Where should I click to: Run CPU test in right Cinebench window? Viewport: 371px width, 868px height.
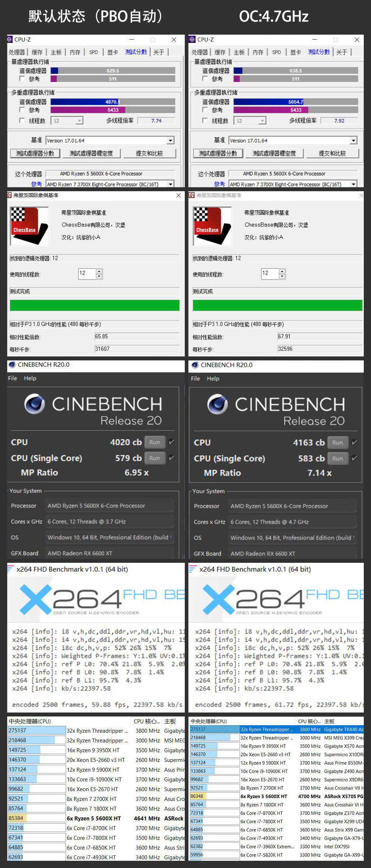pyautogui.click(x=337, y=442)
